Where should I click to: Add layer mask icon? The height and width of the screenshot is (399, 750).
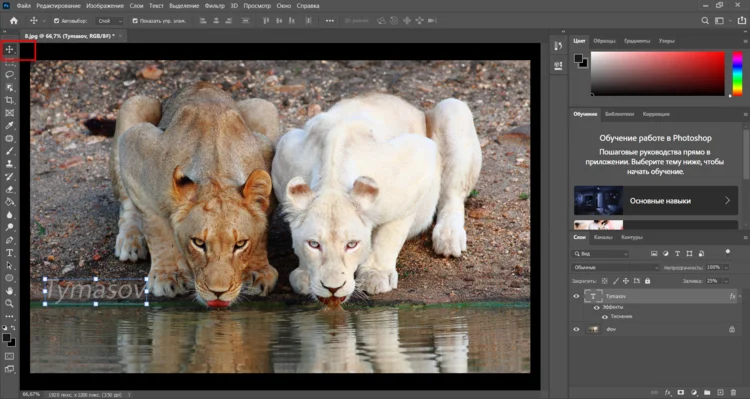pyautogui.click(x=681, y=392)
